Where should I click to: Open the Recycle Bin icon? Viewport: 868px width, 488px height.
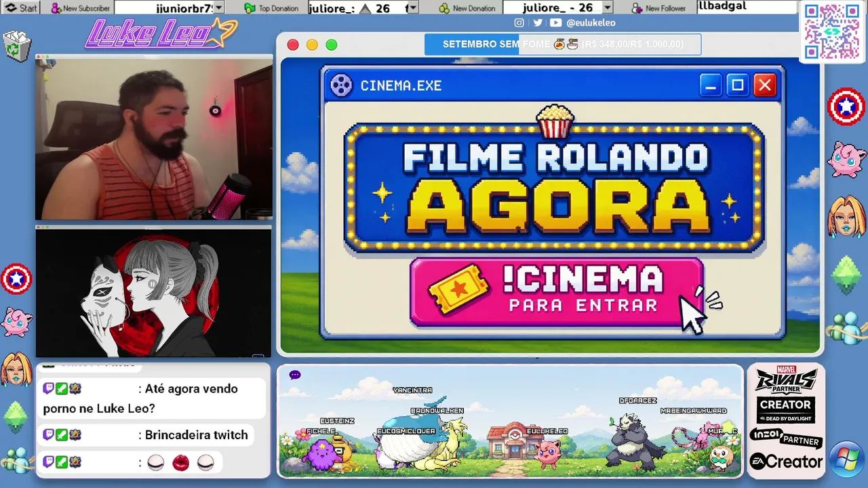click(17, 46)
